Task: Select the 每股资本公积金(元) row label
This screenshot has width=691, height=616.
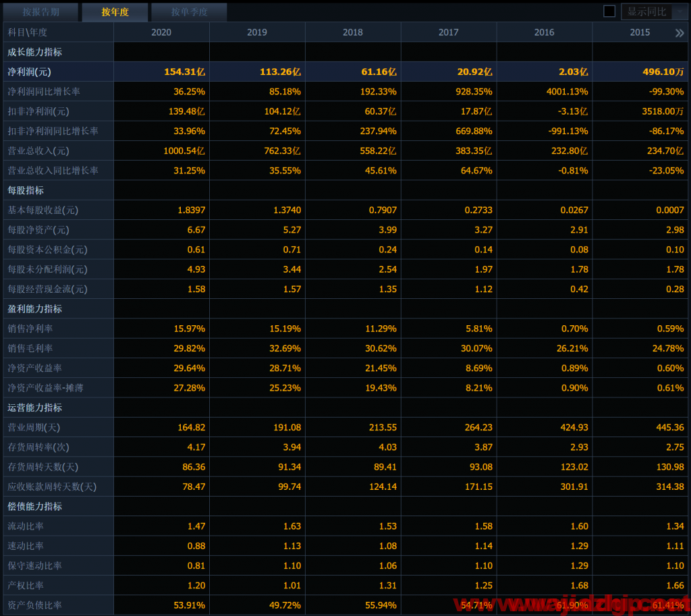Action: [x=58, y=250]
